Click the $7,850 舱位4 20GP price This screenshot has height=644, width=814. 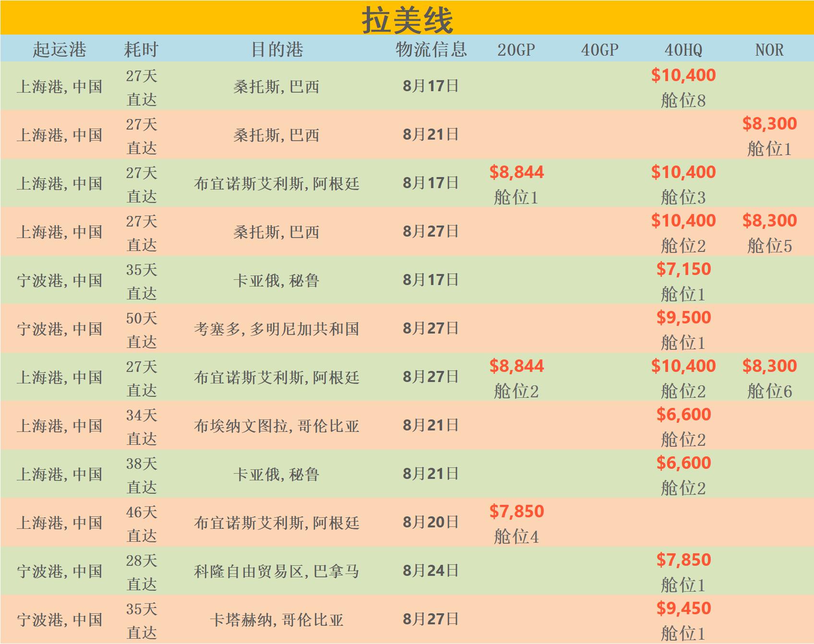[516, 524]
